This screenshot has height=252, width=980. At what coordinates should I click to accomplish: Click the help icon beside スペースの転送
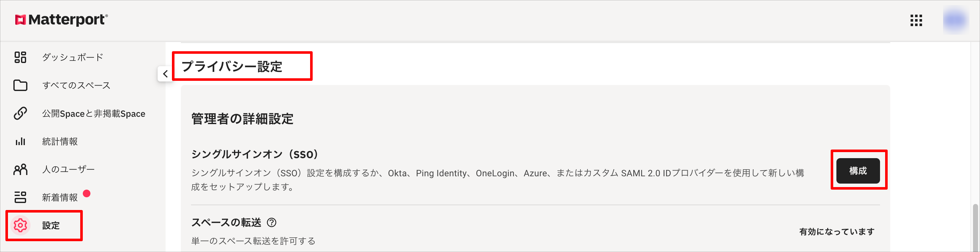(271, 223)
